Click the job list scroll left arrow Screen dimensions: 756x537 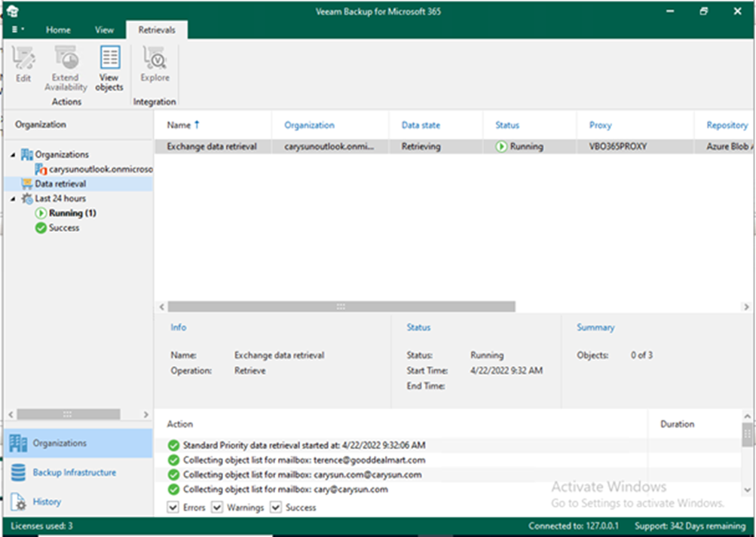[161, 307]
